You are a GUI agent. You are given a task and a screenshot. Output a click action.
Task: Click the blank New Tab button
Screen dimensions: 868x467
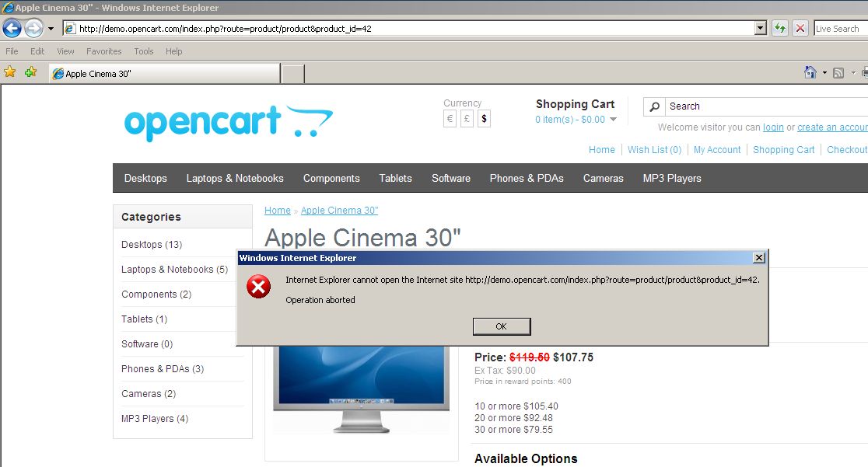293,74
